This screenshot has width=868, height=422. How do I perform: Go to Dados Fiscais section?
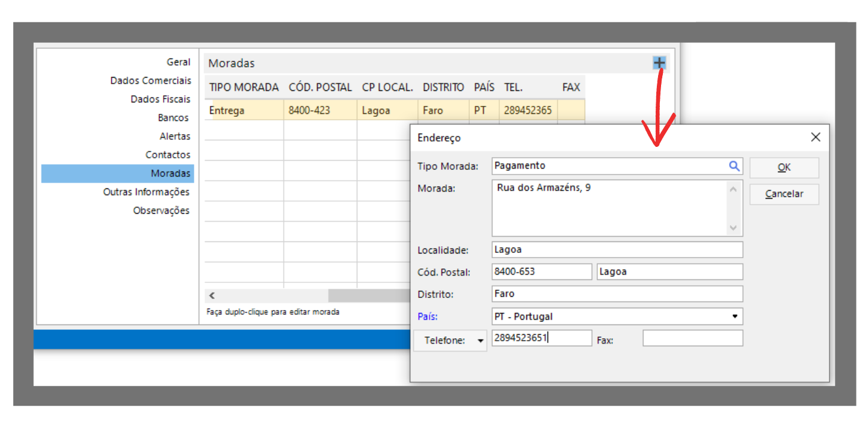coord(160,99)
